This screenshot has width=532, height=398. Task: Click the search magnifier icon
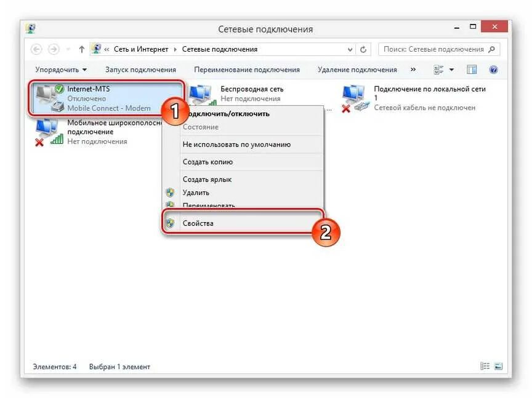(x=492, y=49)
